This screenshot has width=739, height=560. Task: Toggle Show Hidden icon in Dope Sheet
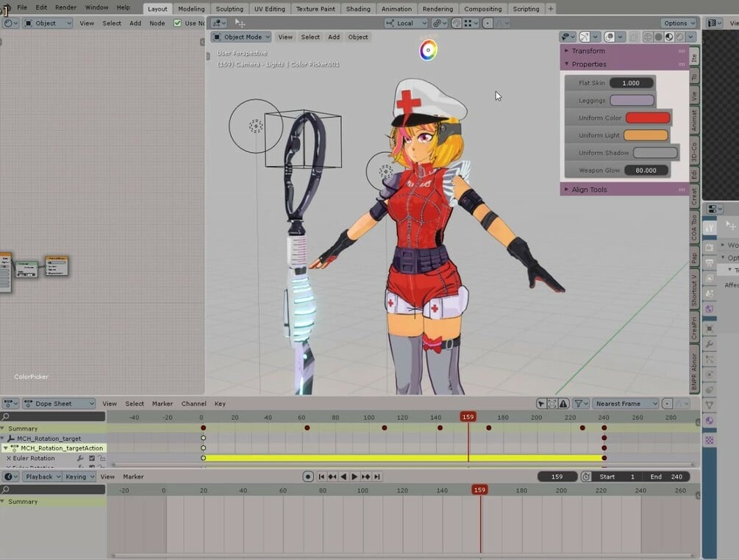tap(552, 403)
